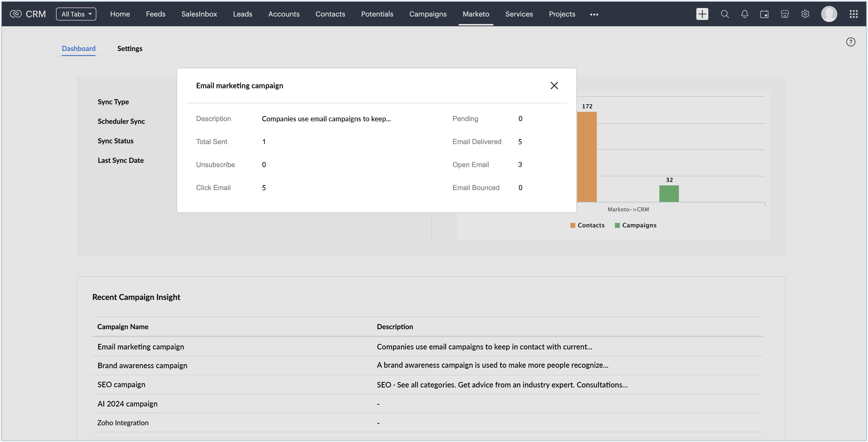This screenshot has height=442, width=868.
Task: Click the plus create-new icon
Action: tap(702, 14)
